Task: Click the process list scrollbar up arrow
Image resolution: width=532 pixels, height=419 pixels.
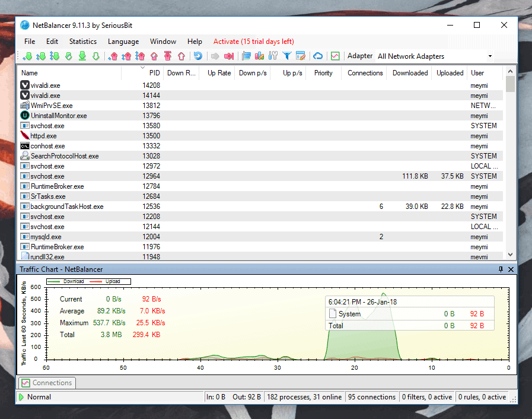Action: [510, 71]
